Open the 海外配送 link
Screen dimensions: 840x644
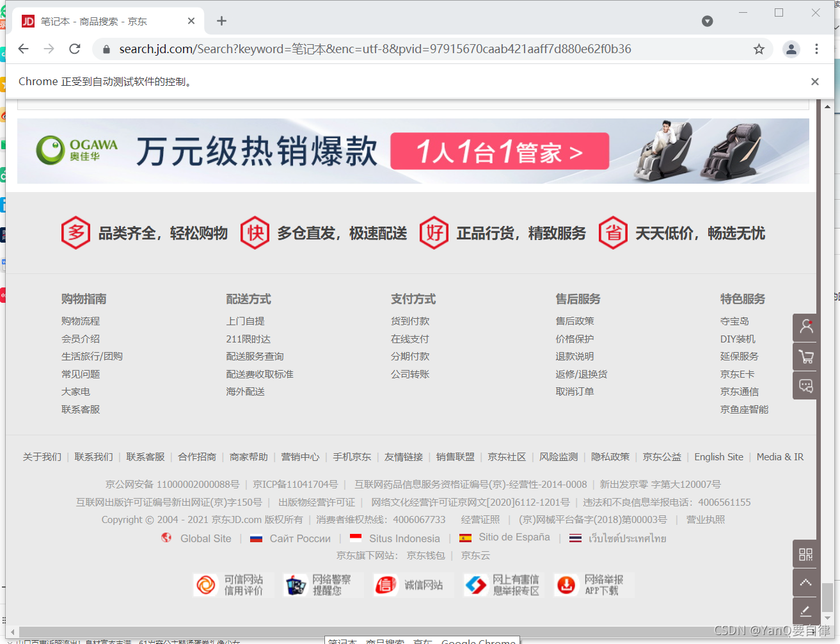tap(246, 392)
